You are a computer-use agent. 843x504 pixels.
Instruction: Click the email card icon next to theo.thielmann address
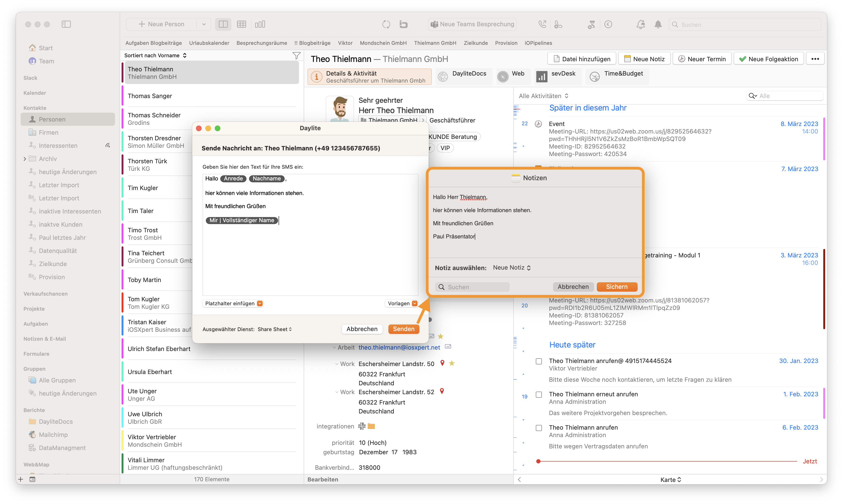pos(448,347)
